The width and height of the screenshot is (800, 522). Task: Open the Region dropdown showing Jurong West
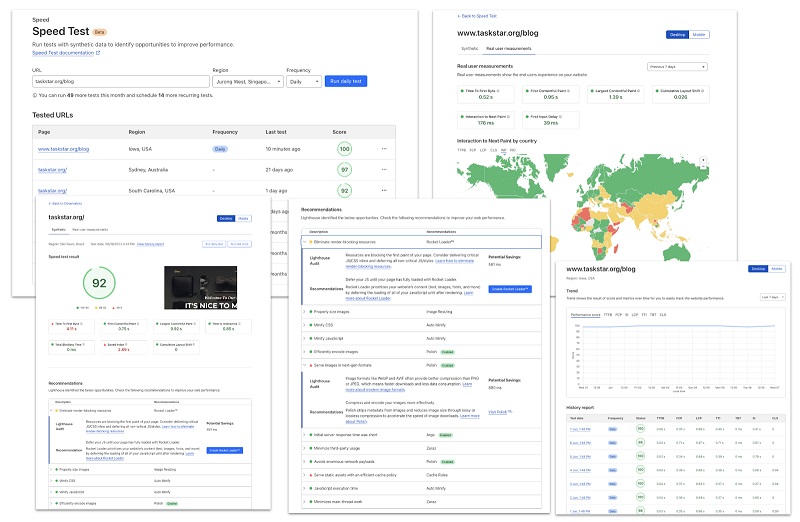tap(246, 81)
